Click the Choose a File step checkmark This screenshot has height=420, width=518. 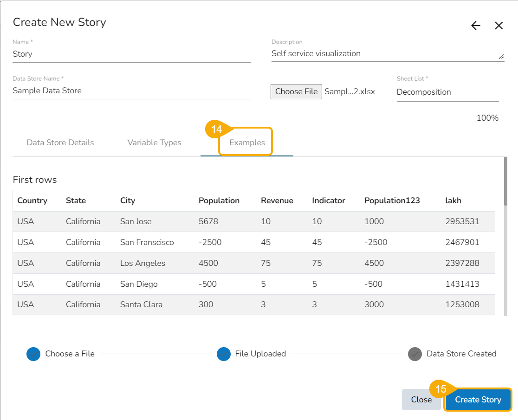(34, 354)
